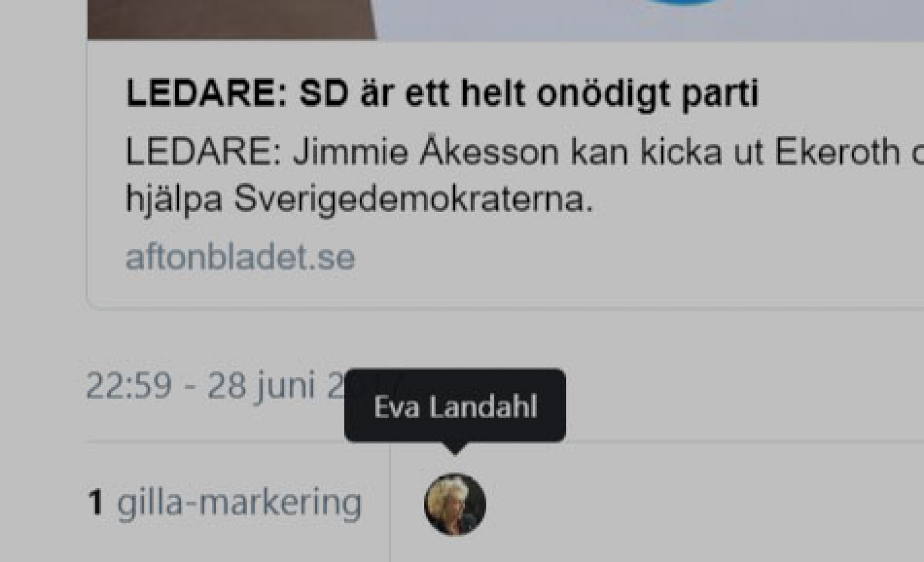
Task: Click the words "onödigt parti" in the headline
Action: (x=647, y=94)
